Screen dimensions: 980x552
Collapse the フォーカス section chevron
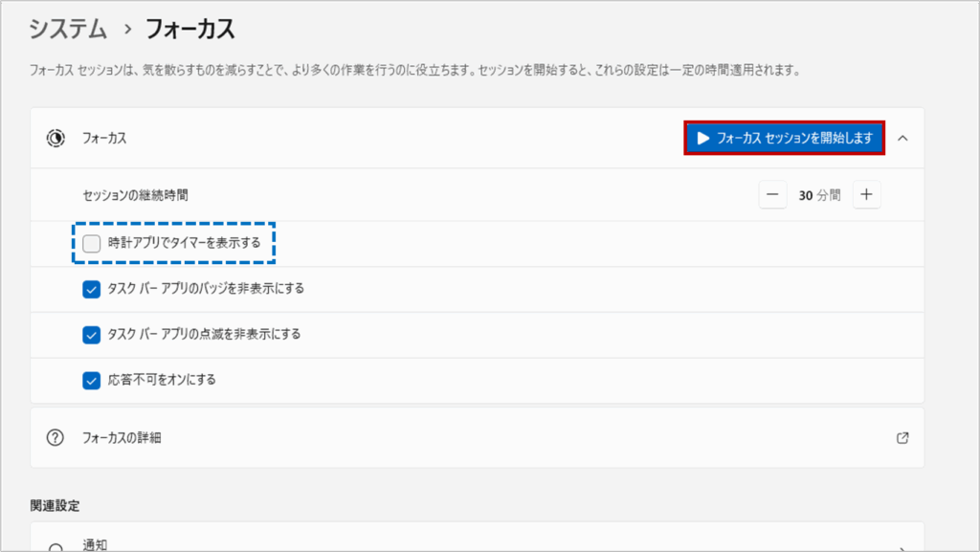click(x=902, y=138)
